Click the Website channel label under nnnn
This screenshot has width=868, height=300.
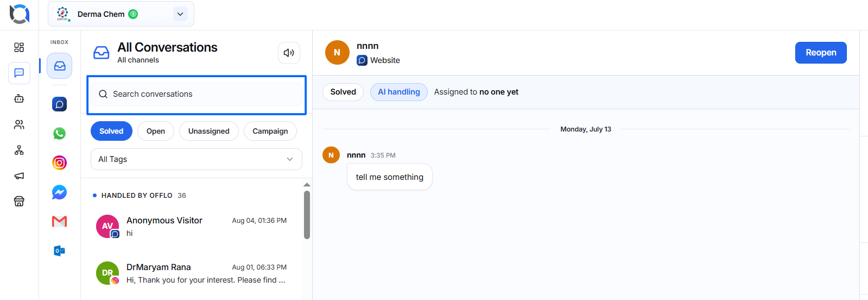tap(385, 60)
